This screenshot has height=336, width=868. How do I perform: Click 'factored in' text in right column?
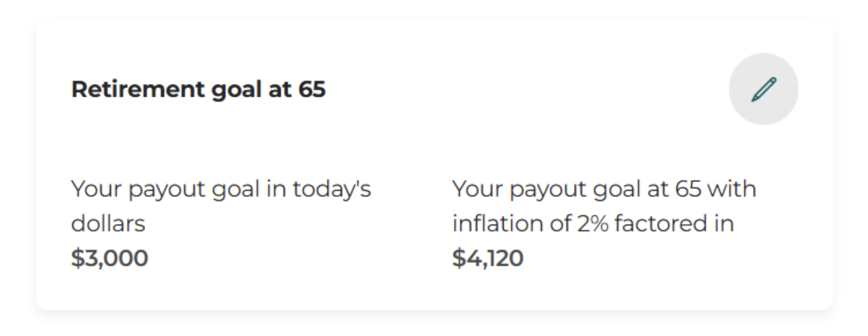point(674,224)
